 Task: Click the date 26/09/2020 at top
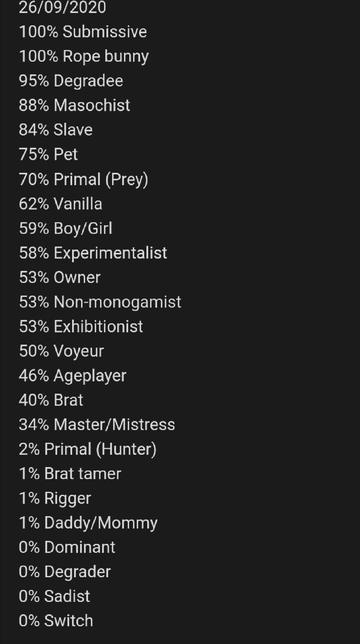[x=62, y=7]
